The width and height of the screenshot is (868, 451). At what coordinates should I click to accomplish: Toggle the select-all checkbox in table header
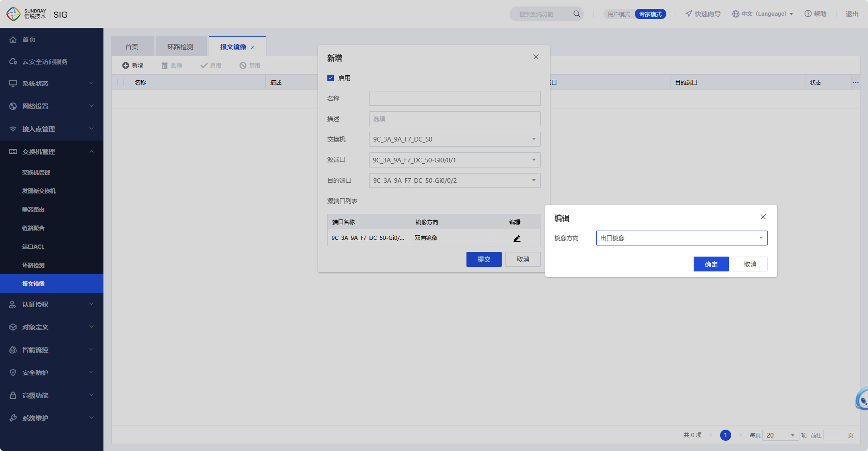tap(121, 82)
